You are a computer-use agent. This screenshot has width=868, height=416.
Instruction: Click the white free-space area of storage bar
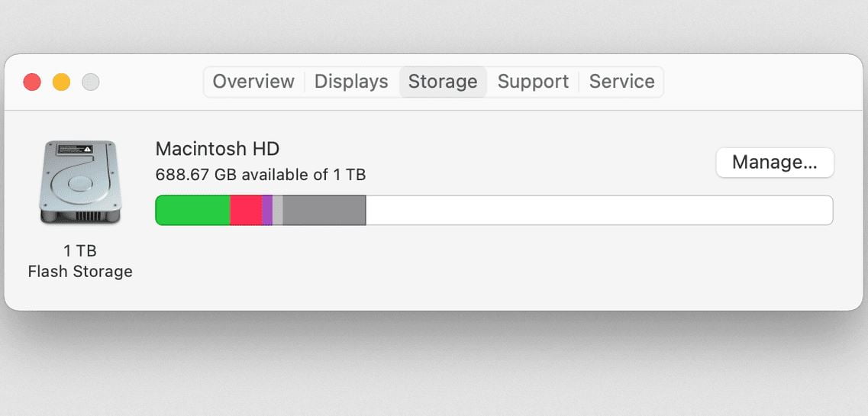pos(599,210)
